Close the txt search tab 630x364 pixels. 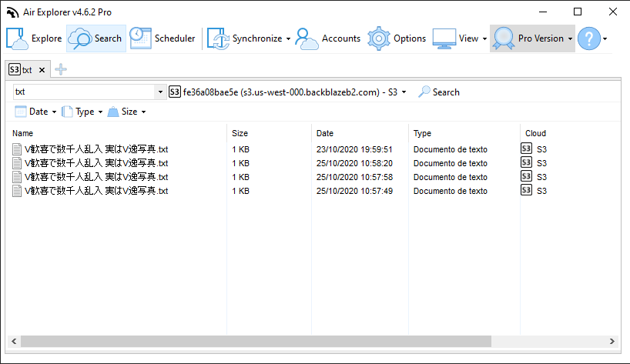[42, 70]
